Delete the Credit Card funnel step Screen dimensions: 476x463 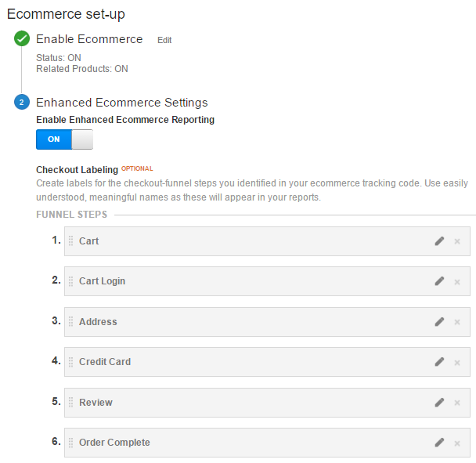tap(457, 363)
